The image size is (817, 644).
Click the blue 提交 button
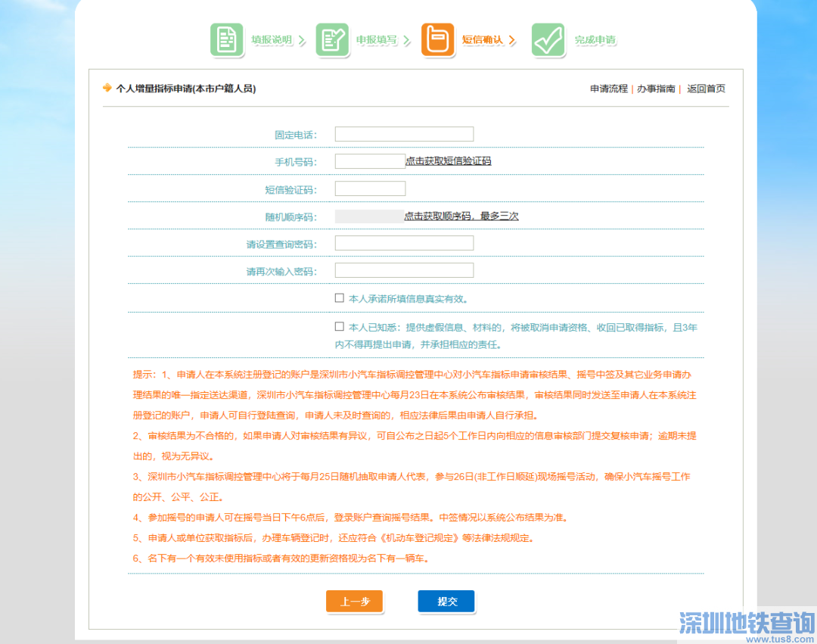pyautogui.click(x=446, y=602)
